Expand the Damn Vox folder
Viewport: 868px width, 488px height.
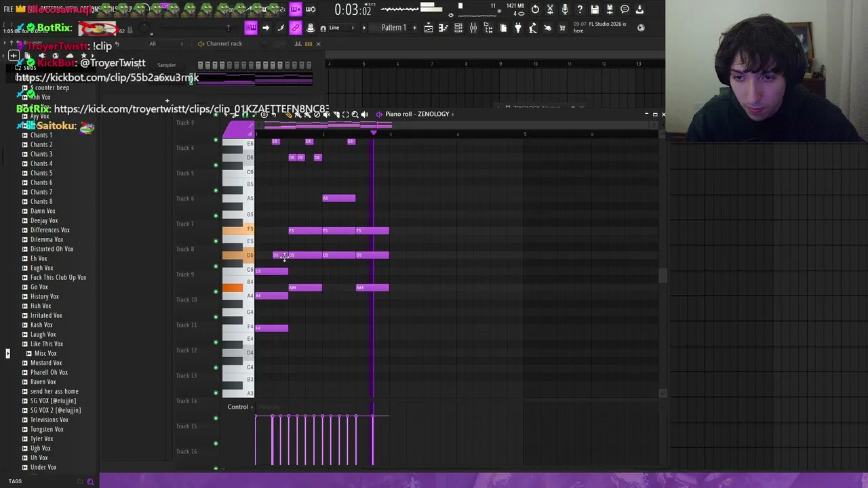pyautogui.click(x=43, y=211)
